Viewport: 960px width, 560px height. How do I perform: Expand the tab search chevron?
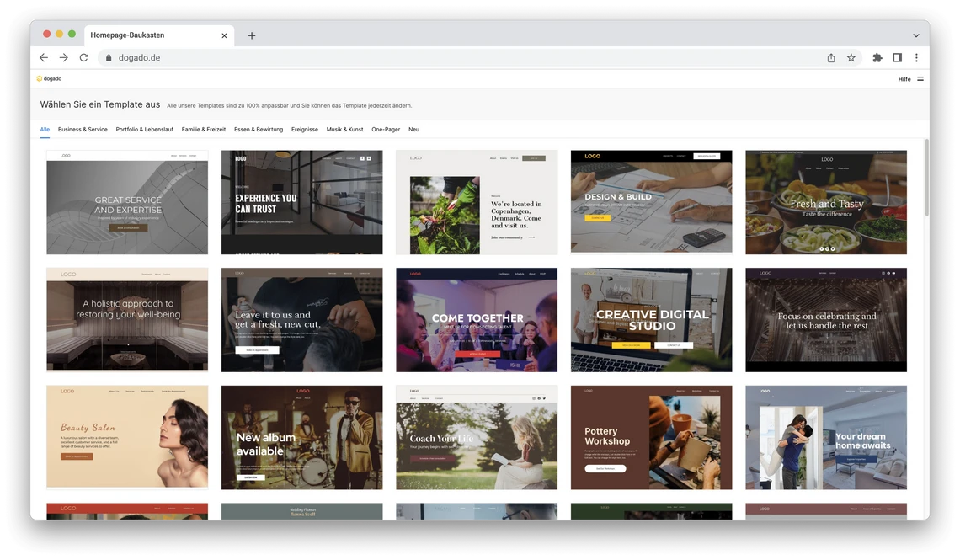click(915, 35)
